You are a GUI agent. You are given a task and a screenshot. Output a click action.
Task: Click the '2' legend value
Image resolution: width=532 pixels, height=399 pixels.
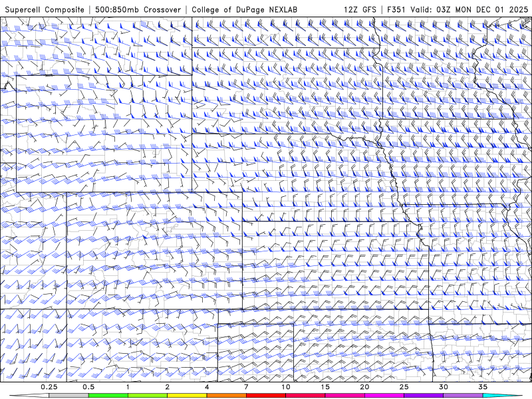tap(168, 387)
